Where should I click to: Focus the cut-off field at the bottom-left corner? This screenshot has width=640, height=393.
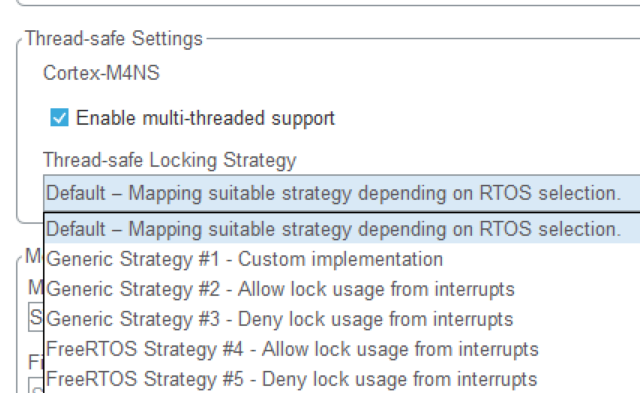(36, 386)
